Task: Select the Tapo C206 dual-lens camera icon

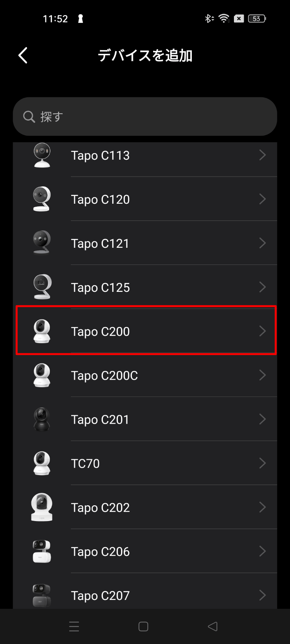Action: pyautogui.click(x=42, y=551)
